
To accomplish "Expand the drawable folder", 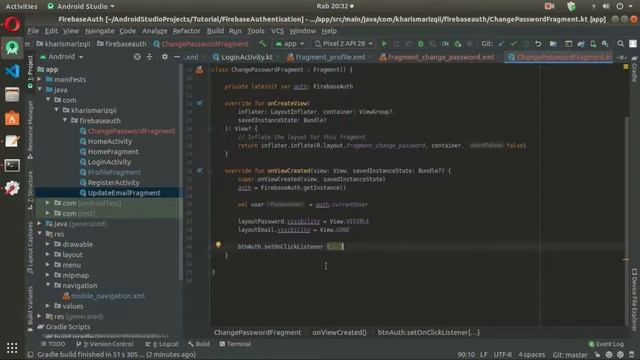I will click(48, 244).
